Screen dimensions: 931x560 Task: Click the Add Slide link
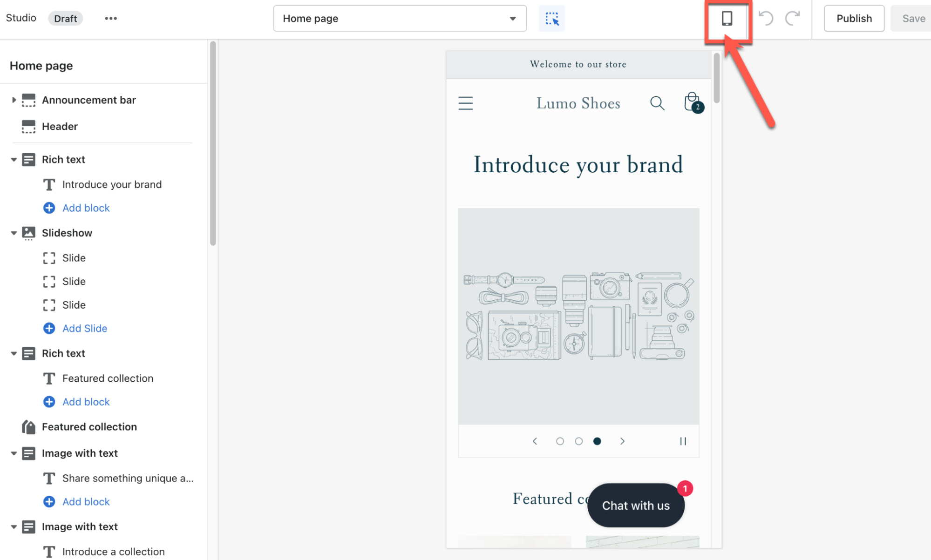click(84, 329)
